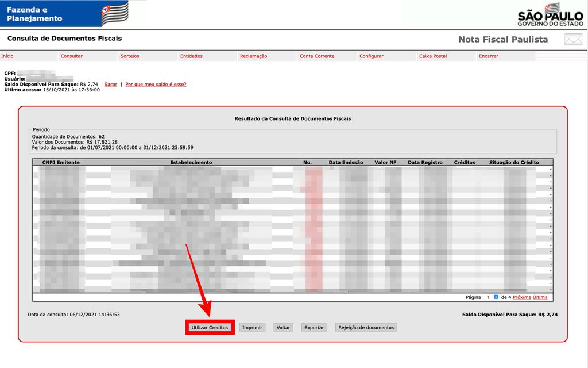Click the Sacar link
Image resolution: width=588 pixels, height=368 pixels.
coord(111,84)
